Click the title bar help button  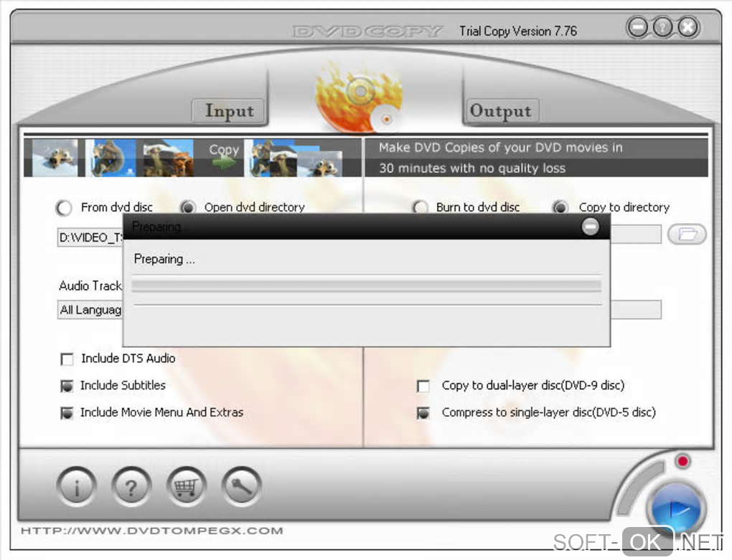click(x=663, y=27)
